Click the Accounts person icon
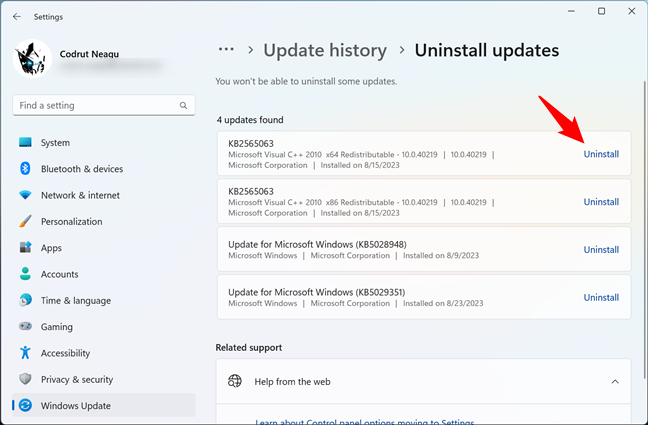The width and height of the screenshot is (648, 425). click(25, 274)
